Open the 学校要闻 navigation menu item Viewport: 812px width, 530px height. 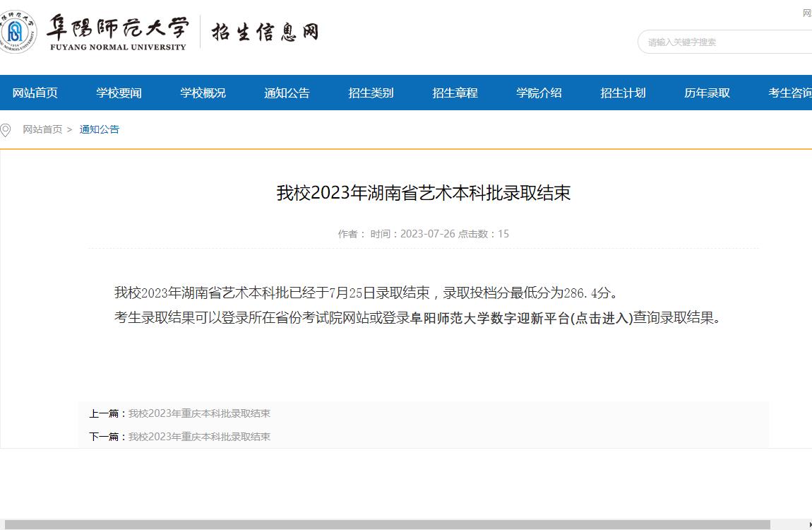click(119, 93)
